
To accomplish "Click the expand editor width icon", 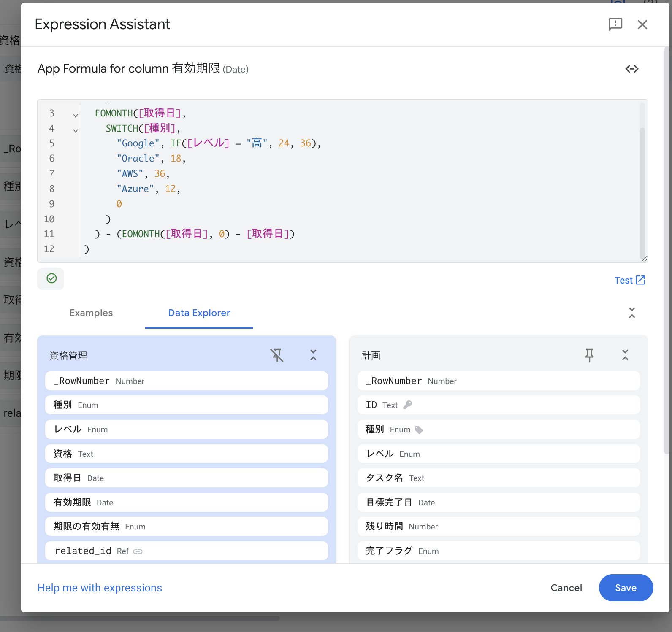I will tap(631, 69).
